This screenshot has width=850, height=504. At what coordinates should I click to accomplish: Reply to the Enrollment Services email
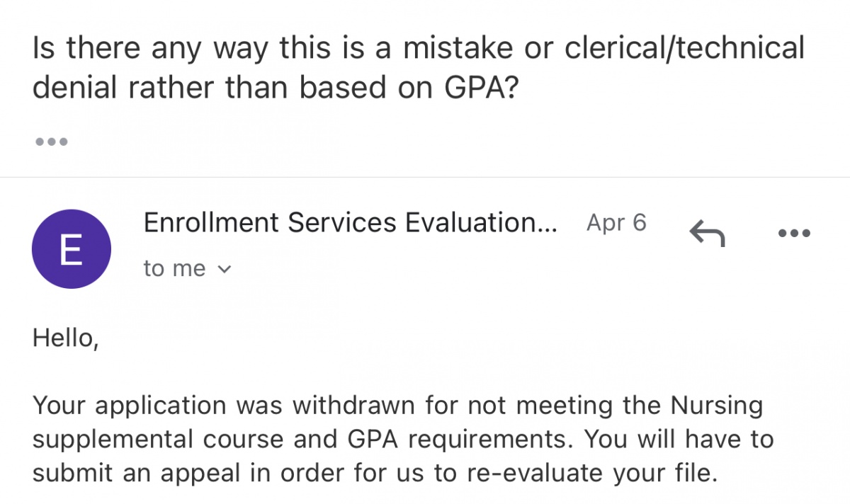coord(707,232)
